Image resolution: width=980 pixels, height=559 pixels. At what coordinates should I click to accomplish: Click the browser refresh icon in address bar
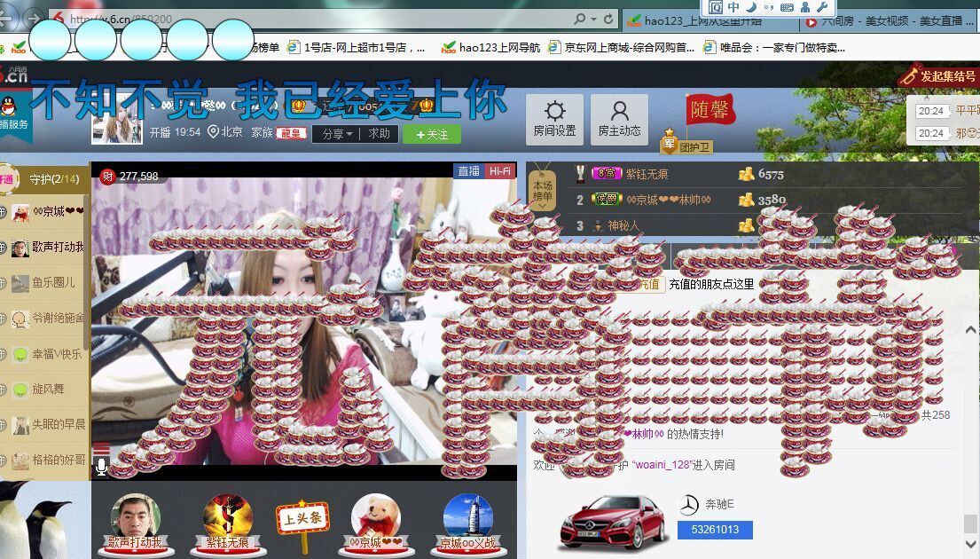pyautogui.click(x=608, y=19)
